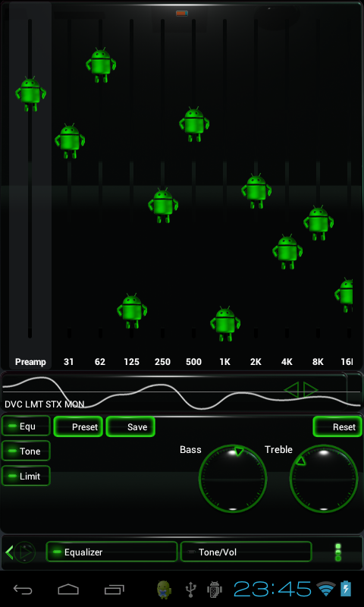Click the back chevron with play circle
This screenshot has height=607, width=364.
(20, 552)
